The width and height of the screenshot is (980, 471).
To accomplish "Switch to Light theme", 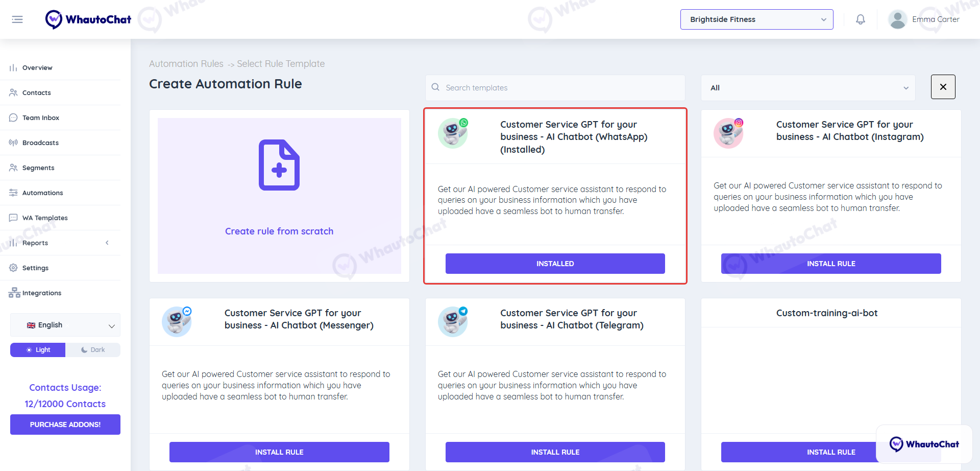I will [38, 350].
